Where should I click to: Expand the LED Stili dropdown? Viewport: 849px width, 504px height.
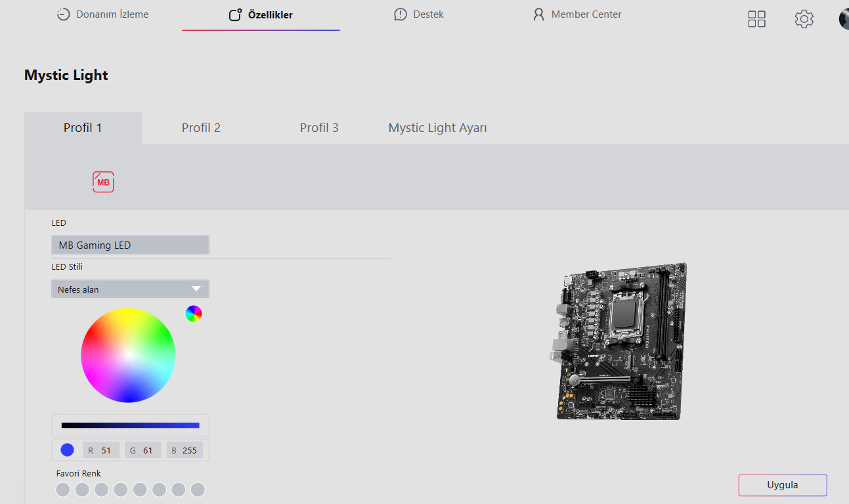point(130,289)
